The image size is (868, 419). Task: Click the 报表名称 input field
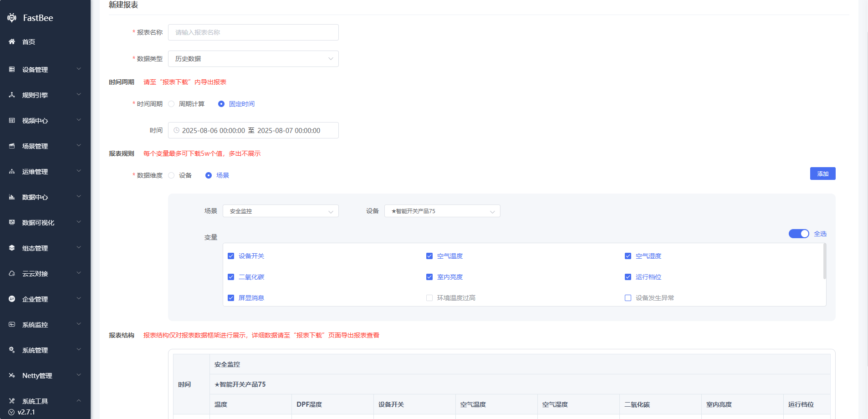click(253, 32)
